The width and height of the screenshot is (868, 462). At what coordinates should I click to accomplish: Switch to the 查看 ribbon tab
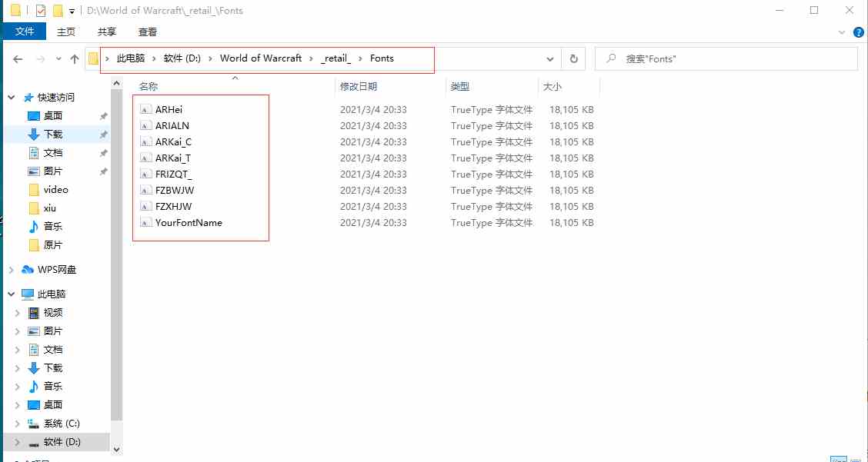click(x=147, y=32)
